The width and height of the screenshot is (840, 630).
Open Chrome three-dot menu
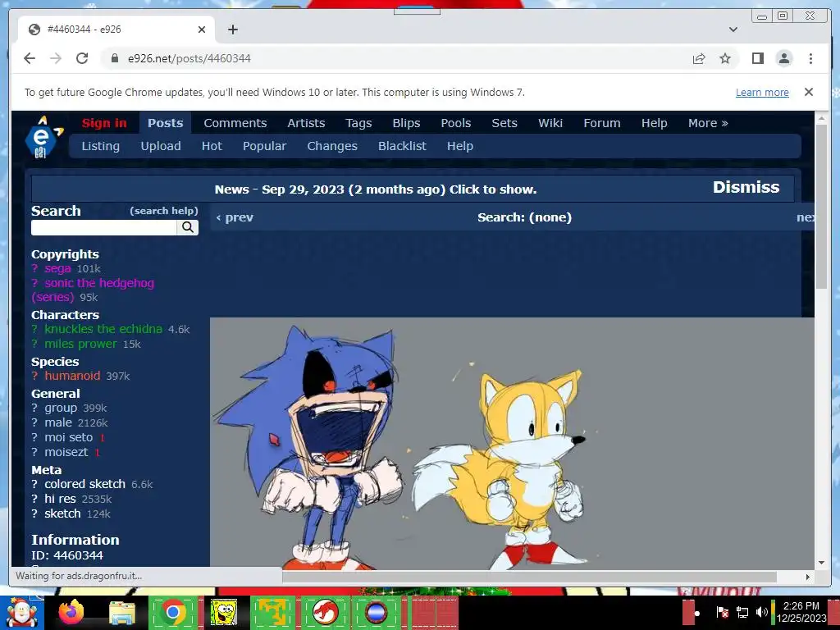810,58
